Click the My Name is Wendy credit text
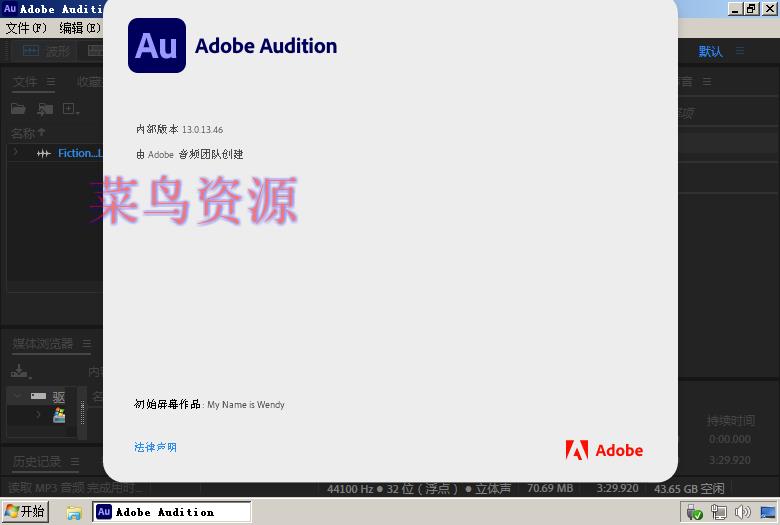 (246, 405)
